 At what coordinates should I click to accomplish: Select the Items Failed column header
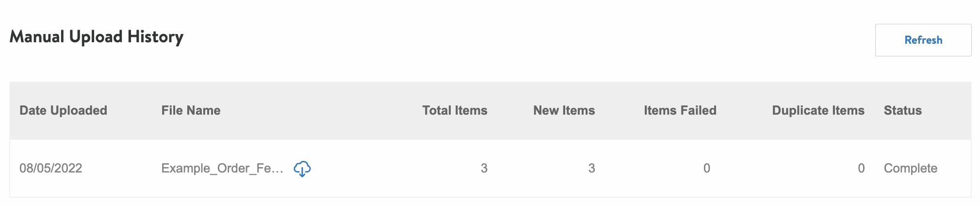[680, 110]
